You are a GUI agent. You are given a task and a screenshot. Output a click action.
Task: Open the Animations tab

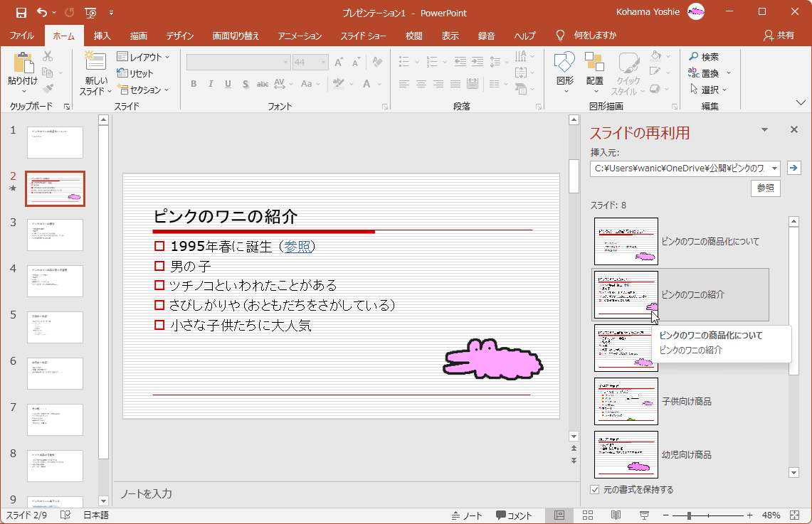click(x=300, y=36)
